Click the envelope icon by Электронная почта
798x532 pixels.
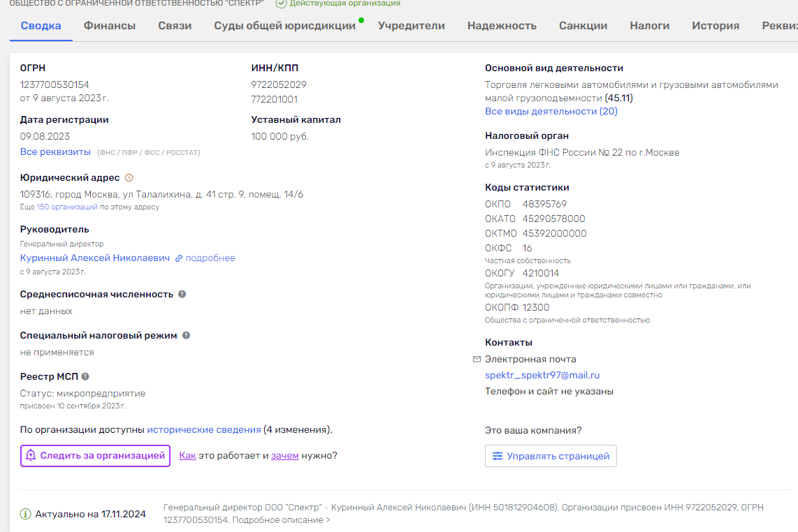pyautogui.click(x=477, y=359)
